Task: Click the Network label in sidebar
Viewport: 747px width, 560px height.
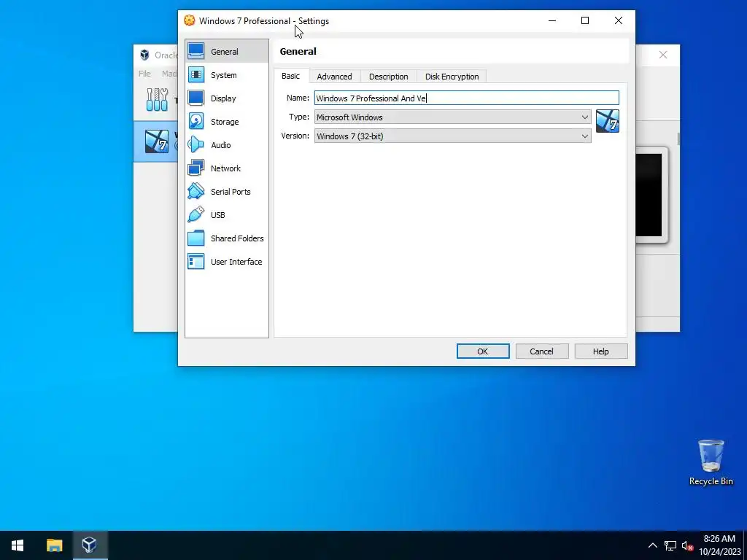Action: pyautogui.click(x=225, y=168)
